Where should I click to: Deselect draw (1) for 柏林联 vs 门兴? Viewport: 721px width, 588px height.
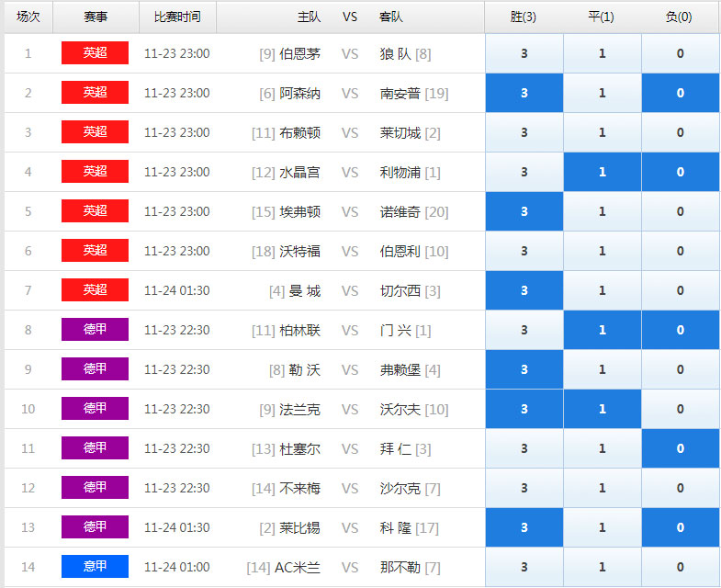[603, 331]
